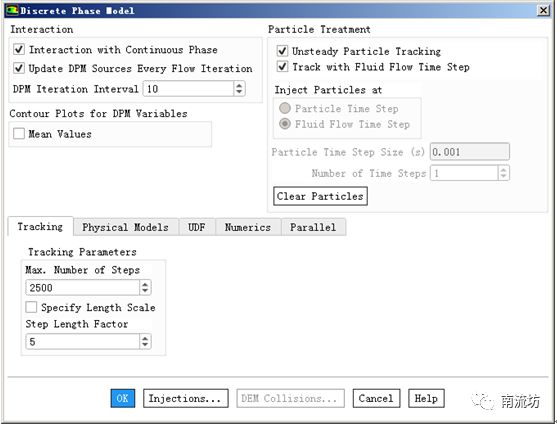The width and height of the screenshot is (557, 426).
Task: Click the Help button
Action: (426, 398)
